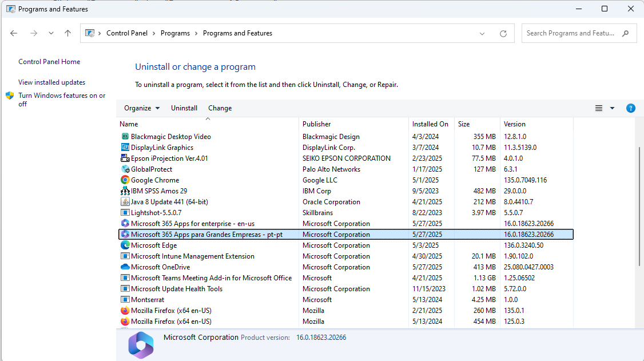
Task: Click the GlobalProtect globe icon
Action: tap(125, 169)
